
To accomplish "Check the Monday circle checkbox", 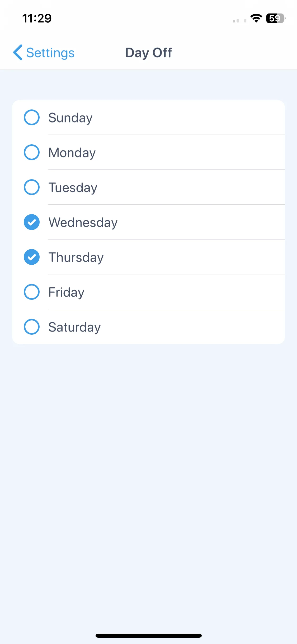I will pyautogui.click(x=32, y=152).
